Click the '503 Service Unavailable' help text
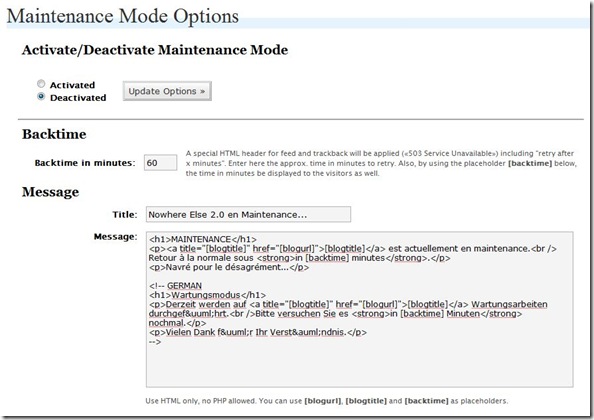The width and height of the screenshot is (594, 420). point(380,163)
